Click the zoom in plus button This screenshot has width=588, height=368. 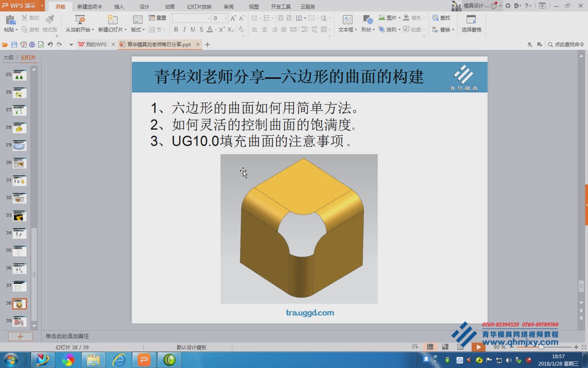coord(576,347)
